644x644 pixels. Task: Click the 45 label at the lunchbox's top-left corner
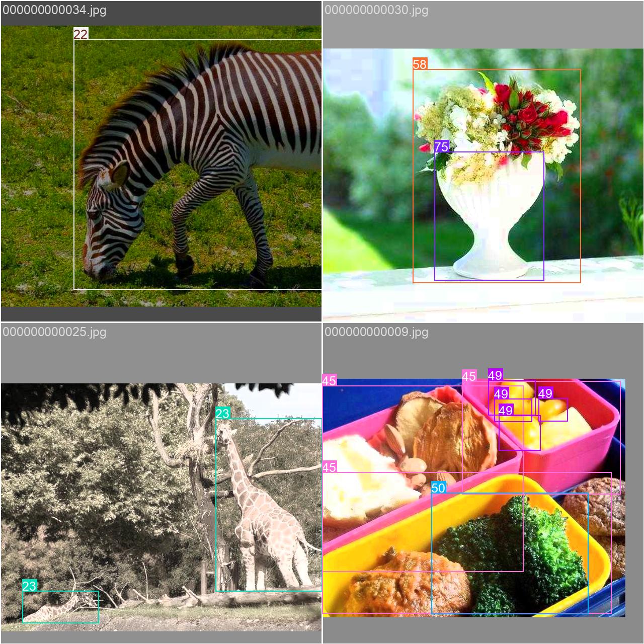click(329, 380)
